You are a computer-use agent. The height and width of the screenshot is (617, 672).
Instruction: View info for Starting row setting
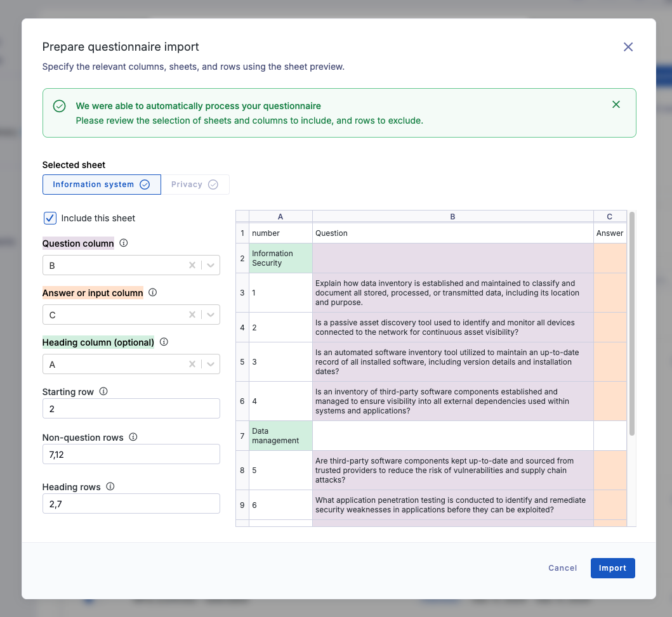pos(103,391)
